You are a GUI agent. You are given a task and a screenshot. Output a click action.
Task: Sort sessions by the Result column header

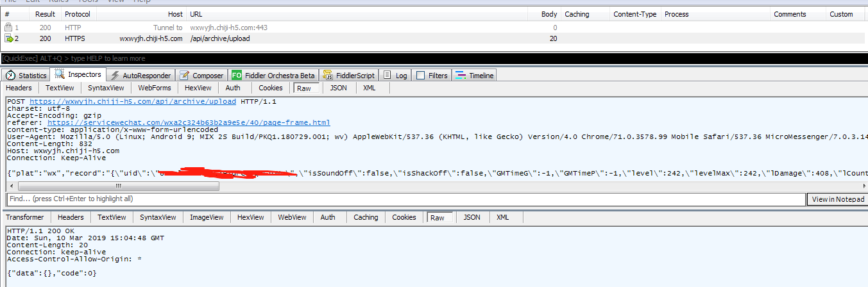[45, 14]
